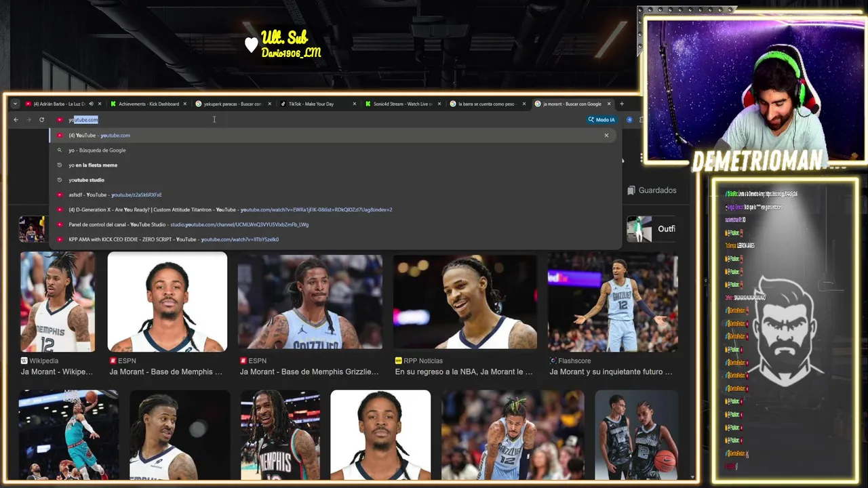This screenshot has height=488, width=868.
Task: Select the Outfi filter chip
Action: click(652, 229)
